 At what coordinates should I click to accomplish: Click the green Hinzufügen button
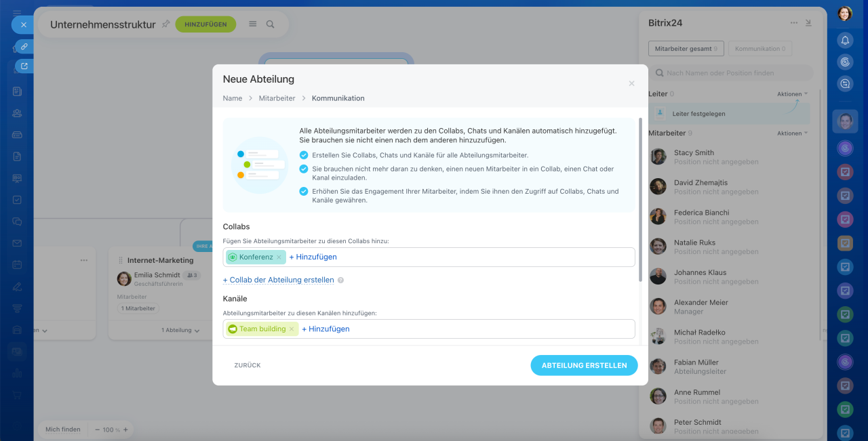pyautogui.click(x=205, y=24)
